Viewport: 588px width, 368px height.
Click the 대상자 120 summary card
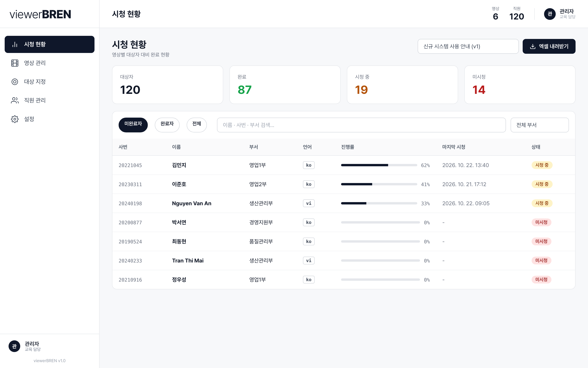tap(167, 85)
